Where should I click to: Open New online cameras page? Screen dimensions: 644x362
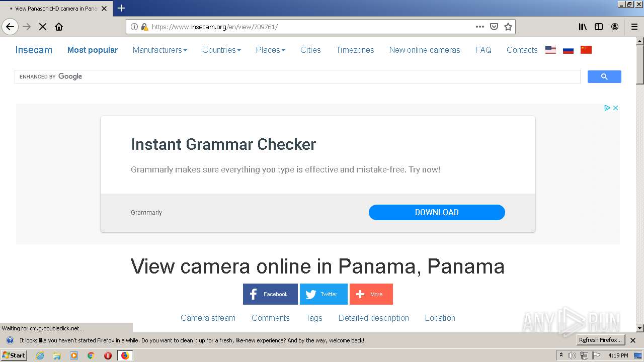425,50
